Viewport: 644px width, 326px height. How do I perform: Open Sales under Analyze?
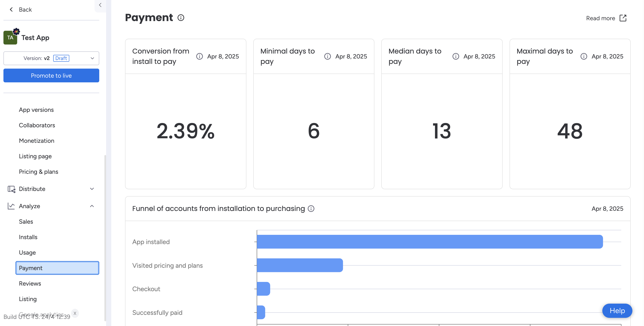point(26,221)
